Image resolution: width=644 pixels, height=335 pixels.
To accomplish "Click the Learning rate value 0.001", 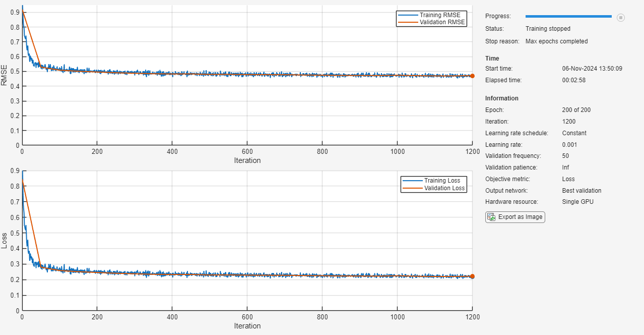I will [569, 145].
